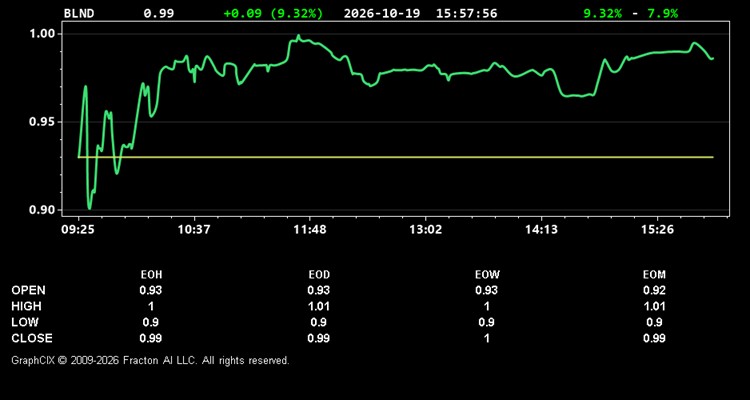Click the HIGH row label
Viewport: 750px width, 400px height.
pyautogui.click(x=26, y=306)
